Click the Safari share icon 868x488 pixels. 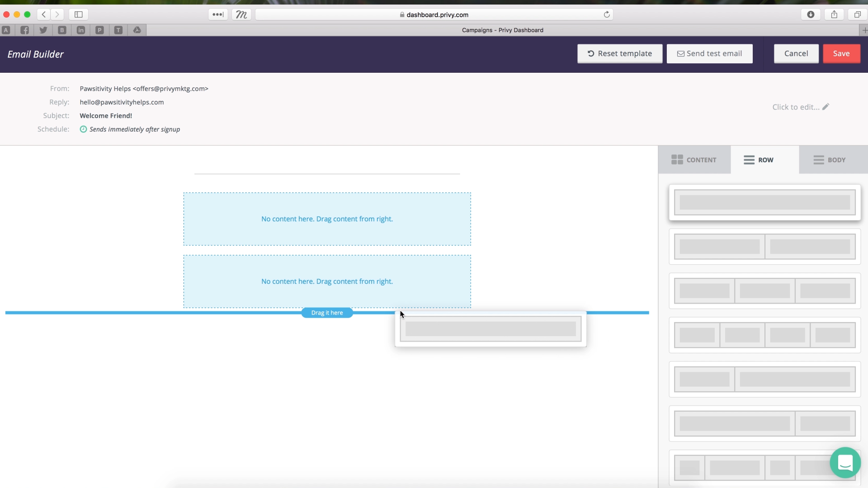click(834, 14)
